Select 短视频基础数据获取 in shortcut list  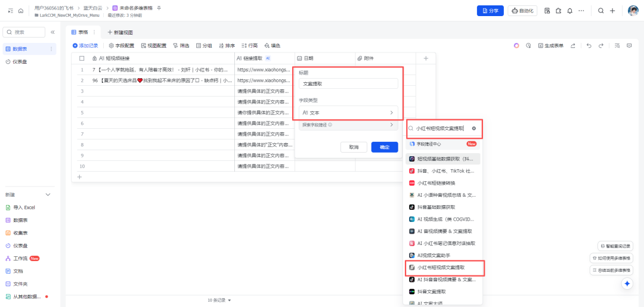point(443,159)
